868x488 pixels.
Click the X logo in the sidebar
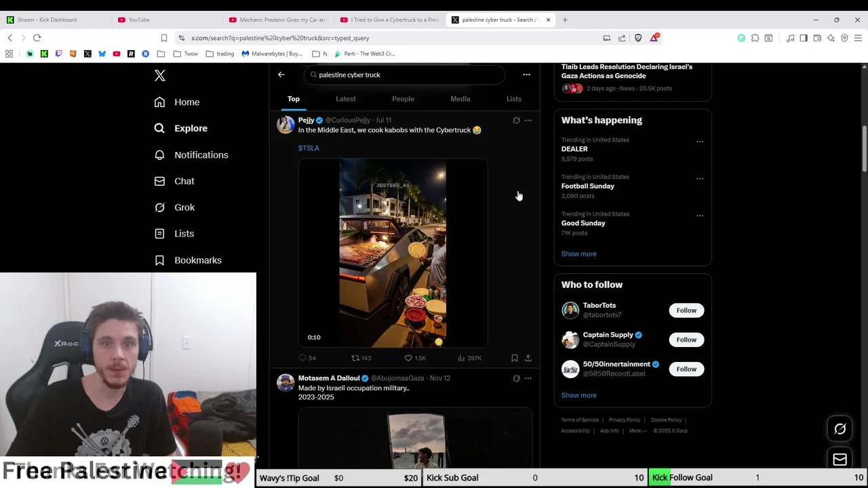[x=160, y=75]
